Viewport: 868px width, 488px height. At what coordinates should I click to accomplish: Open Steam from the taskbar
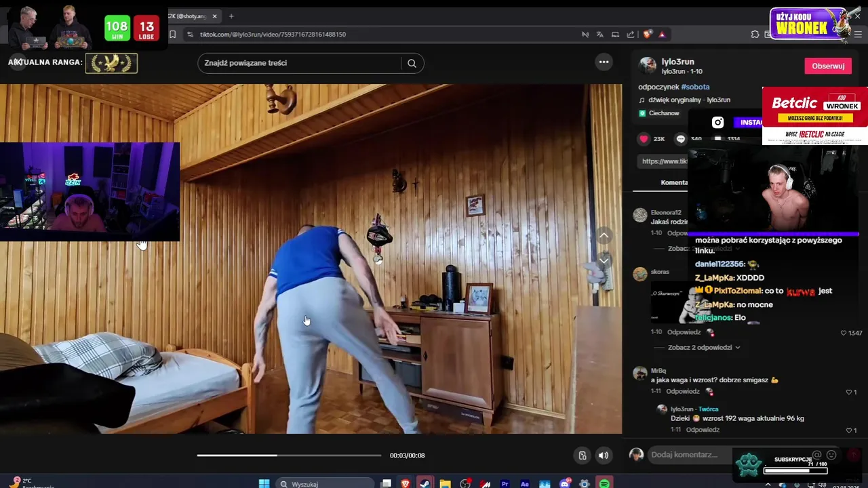pyautogui.click(x=425, y=484)
